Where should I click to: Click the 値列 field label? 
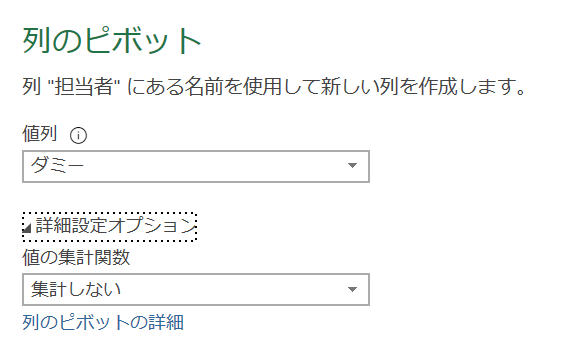coord(40,133)
